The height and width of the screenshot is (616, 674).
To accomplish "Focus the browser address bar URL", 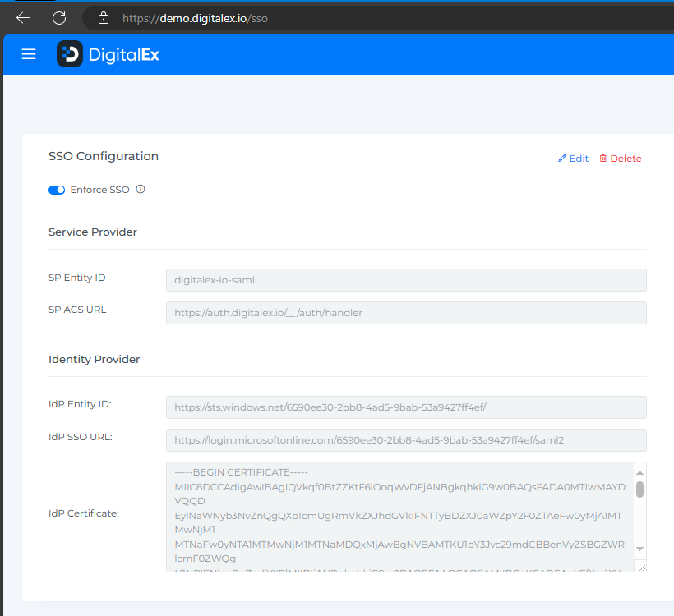I will (x=194, y=17).
